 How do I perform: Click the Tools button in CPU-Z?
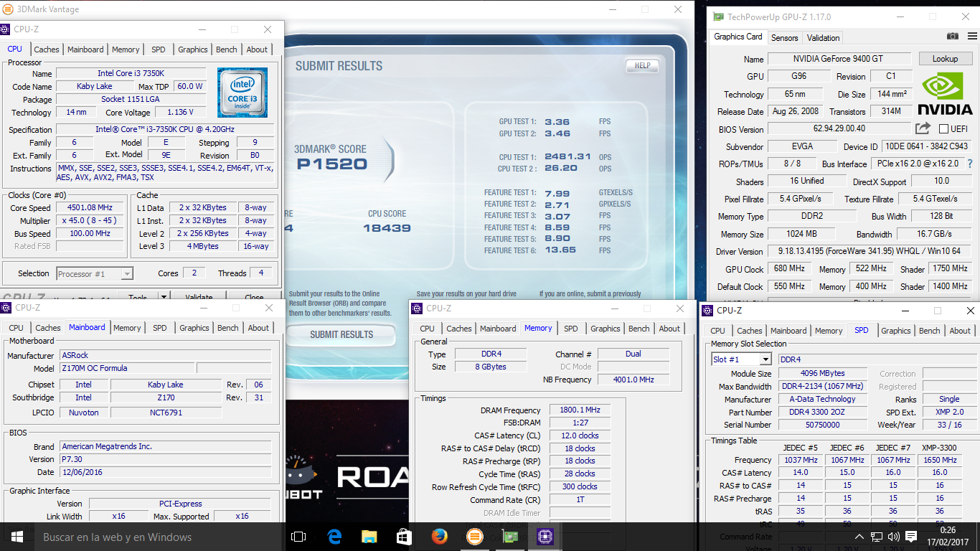coord(138,297)
